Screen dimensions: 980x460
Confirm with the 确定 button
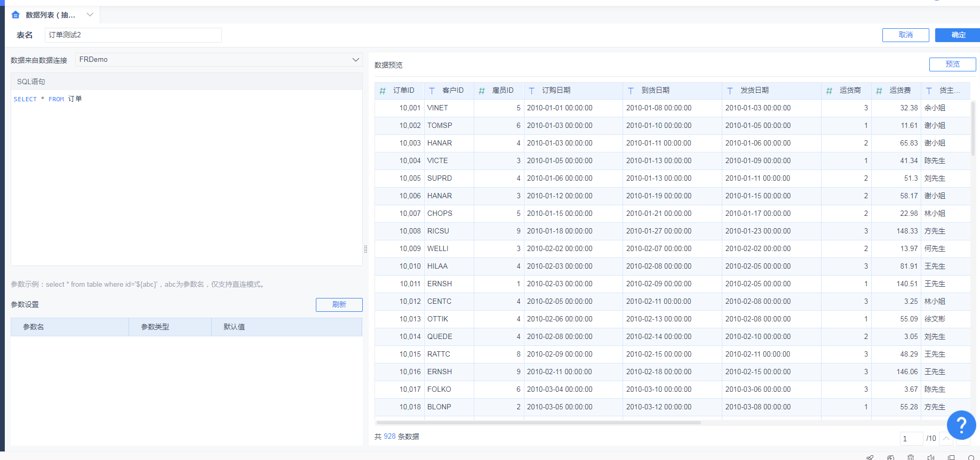coord(958,35)
